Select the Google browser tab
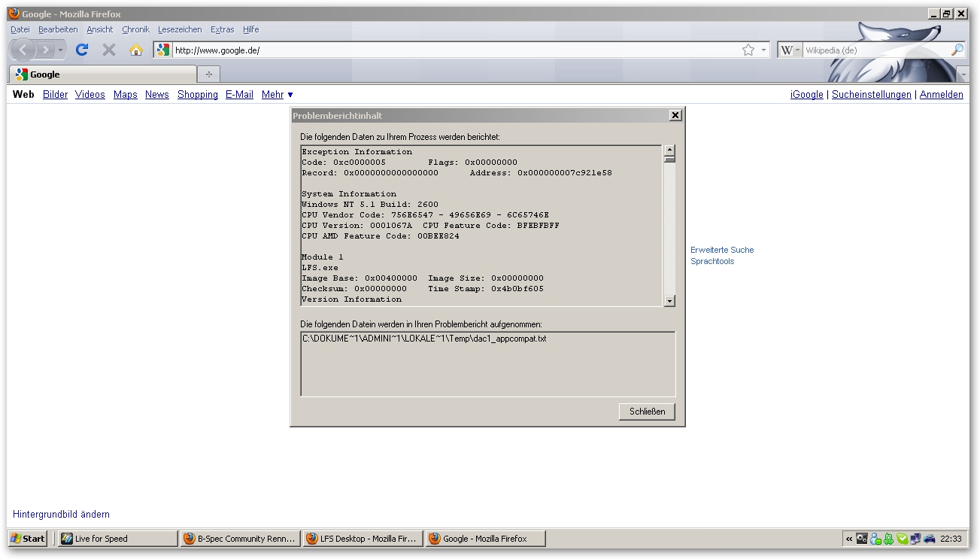Viewport: 980px width, 559px height. point(103,74)
